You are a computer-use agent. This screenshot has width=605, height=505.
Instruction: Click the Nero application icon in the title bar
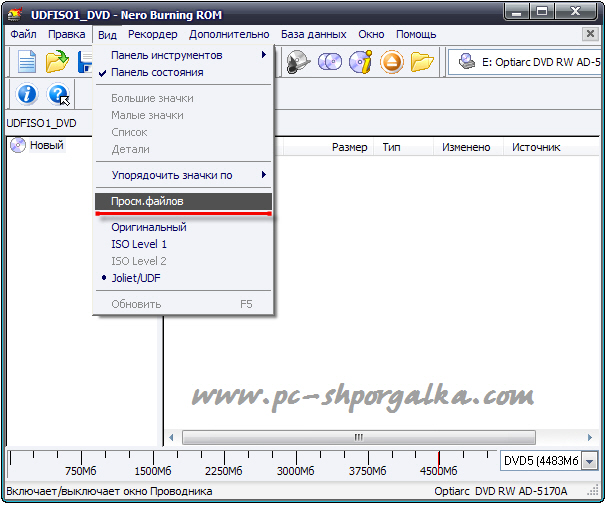point(15,15)
